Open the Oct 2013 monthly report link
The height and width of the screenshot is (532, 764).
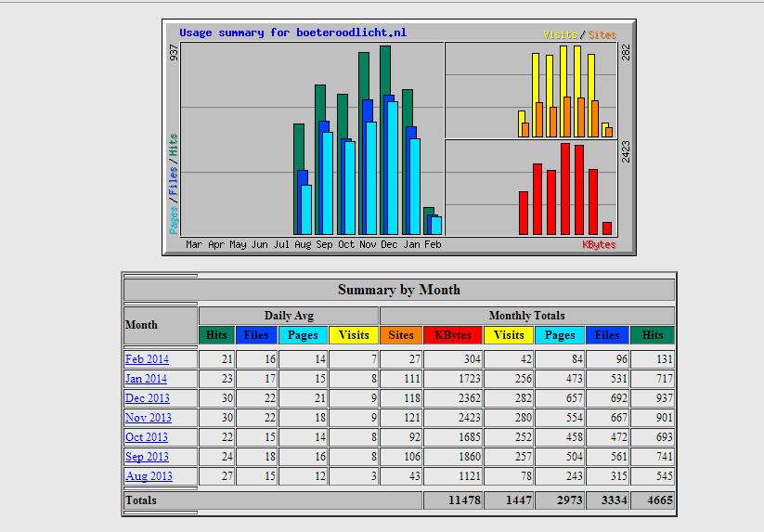(x=146, y=437)
